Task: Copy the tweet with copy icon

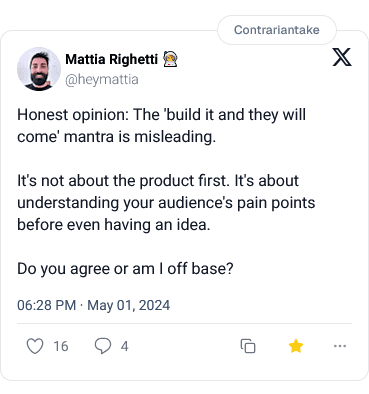Action: (248, 346)
